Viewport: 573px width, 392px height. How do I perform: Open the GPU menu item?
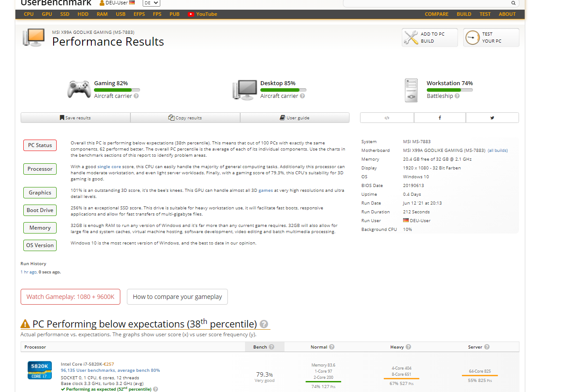pyautogui.click(x=47, y=14)
